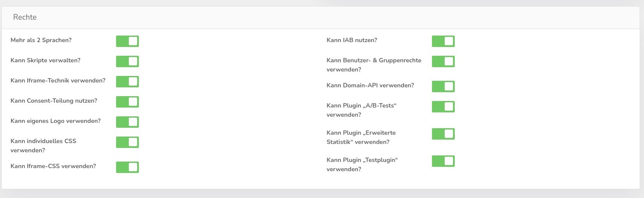The height and width of the screenshot is (198, 644).
Task: Disable the 'Benutzer- & Gruppenrechte' toggle switch
Action: click(x=443, y=61)
